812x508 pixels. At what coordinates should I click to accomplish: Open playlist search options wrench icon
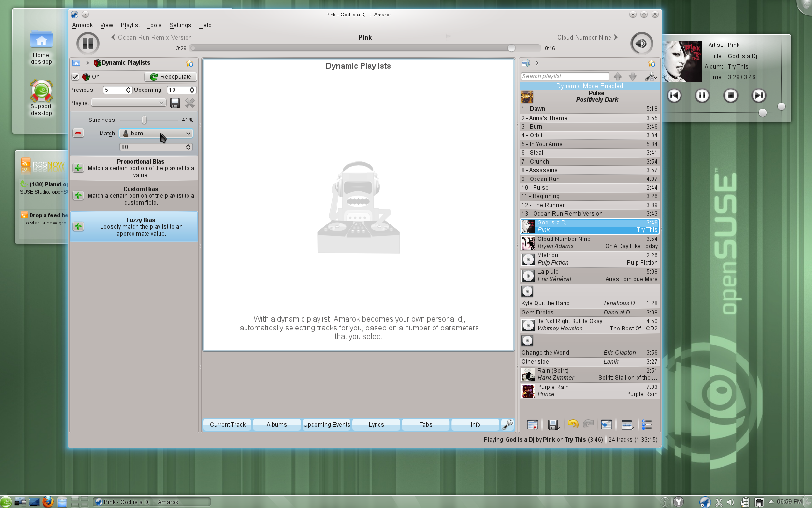coord(651,76)
